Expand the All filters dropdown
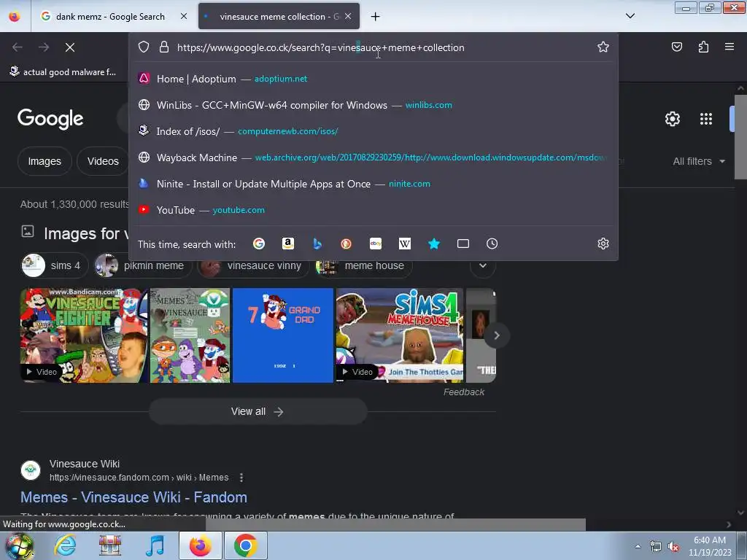This screenshot has width=747, height=560. tap(699, 161)
